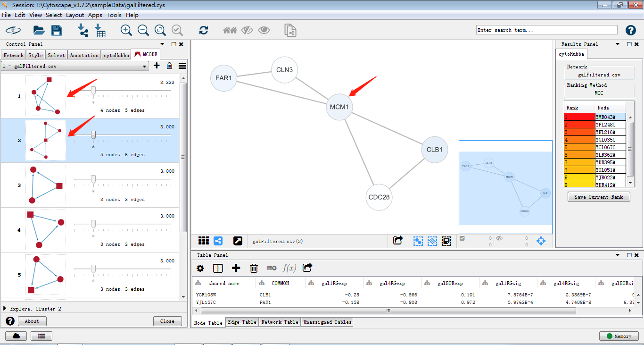Open the Table Panel dropdown arrow
644x345 pixels.
click(x=618, y=255)
